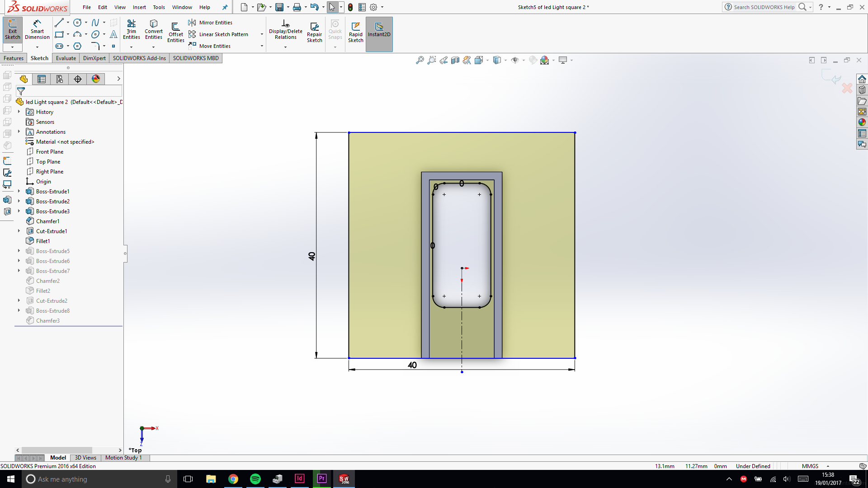Click the Rebuild traffic light icon
Image resolution: width=868 pixels, height=488 pixels.
click(x=350, y=7)
